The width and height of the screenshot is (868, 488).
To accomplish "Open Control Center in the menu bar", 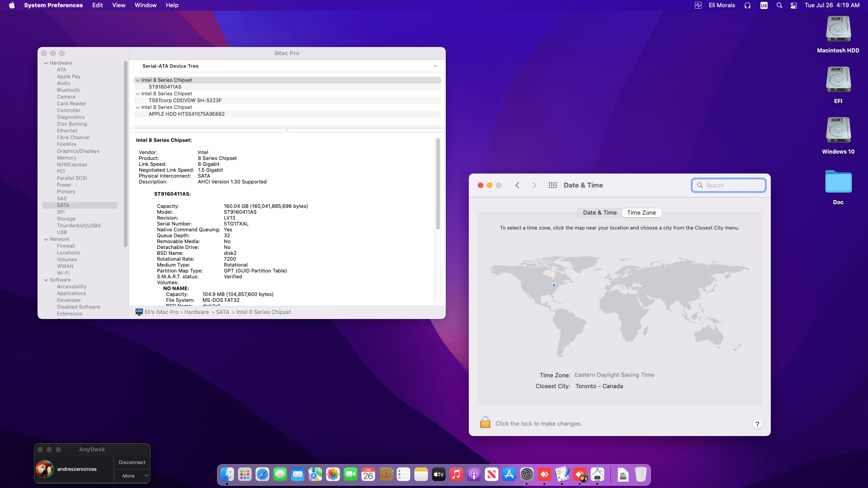I will click(x=793, y=5).
